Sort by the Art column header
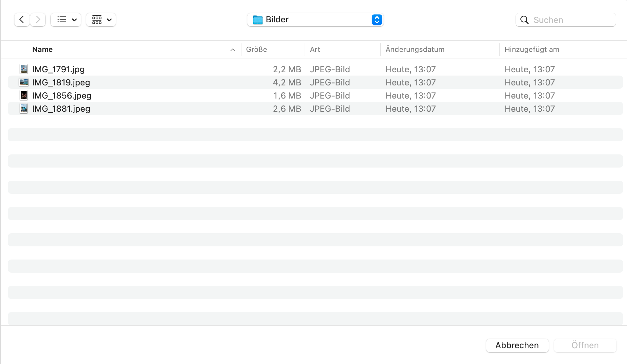627x364 pixels. [x=315, y=50]
